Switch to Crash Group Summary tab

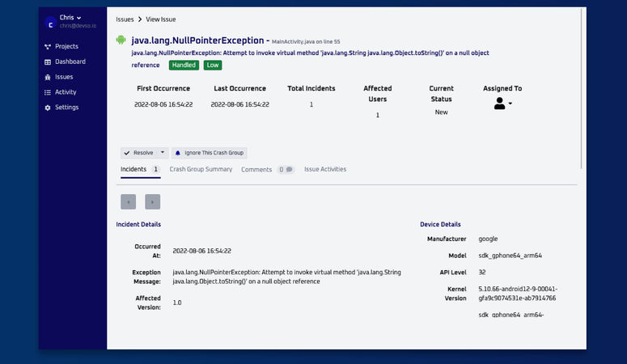point(201,170)
